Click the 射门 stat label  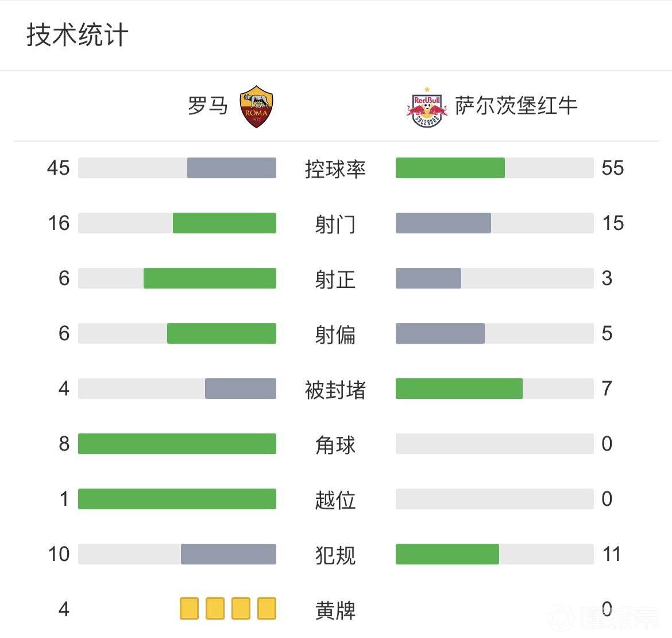(x=335, y=224)
